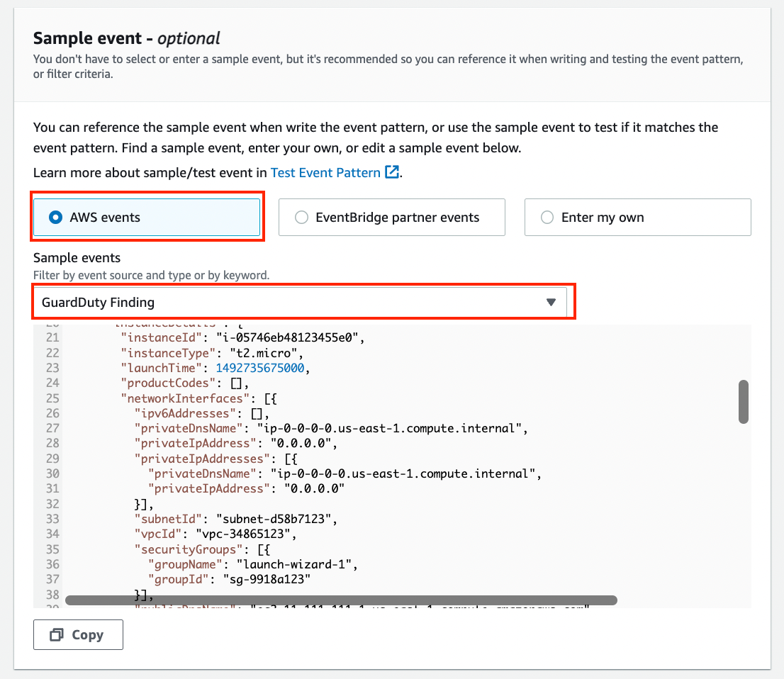The height and width of the screenshot is (679, 784).
Task: Select EventBridge partner events radio option
Action: [x=391, y=218]
